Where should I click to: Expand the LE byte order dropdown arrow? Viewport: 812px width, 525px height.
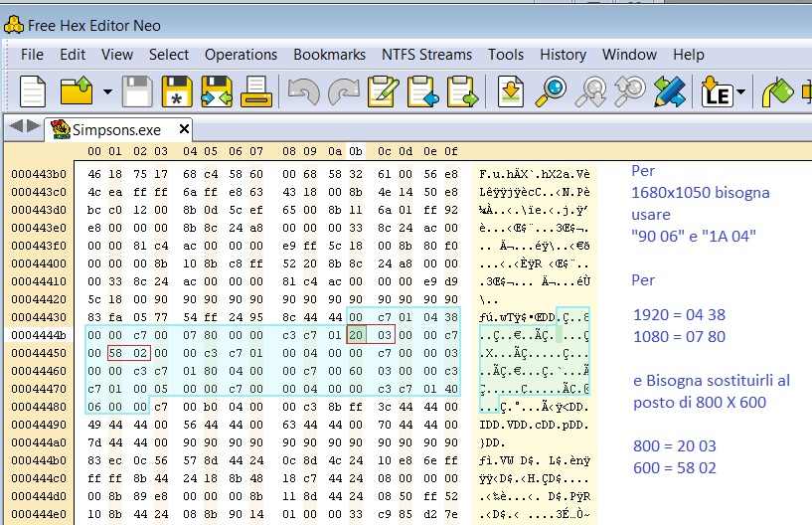(x=740, y=92)
